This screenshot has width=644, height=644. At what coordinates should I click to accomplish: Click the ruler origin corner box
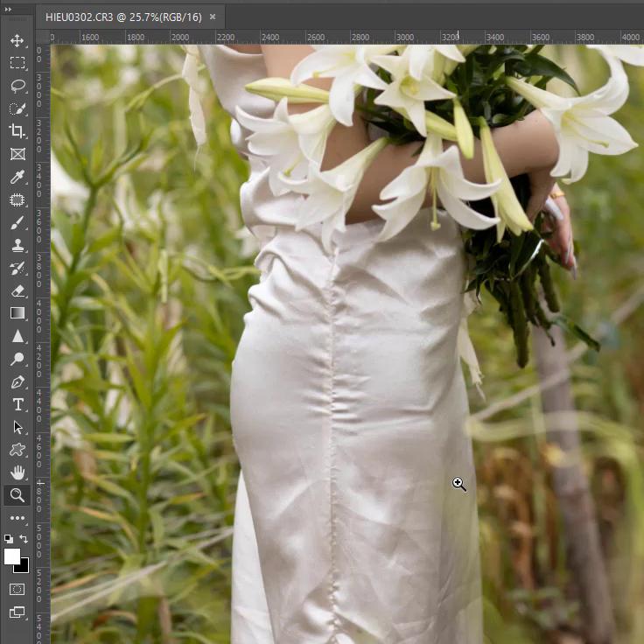click(x=43, y=38)
